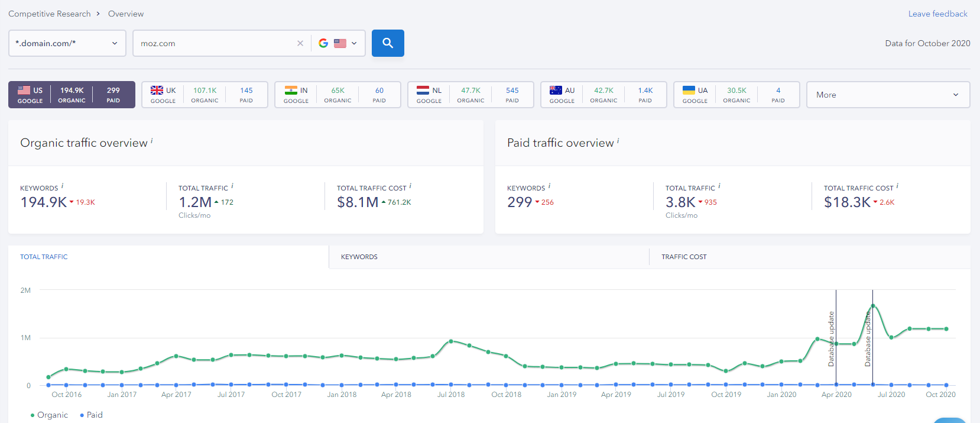Open the *.domain.com/* scope dropdown

[x=67, y=43]
